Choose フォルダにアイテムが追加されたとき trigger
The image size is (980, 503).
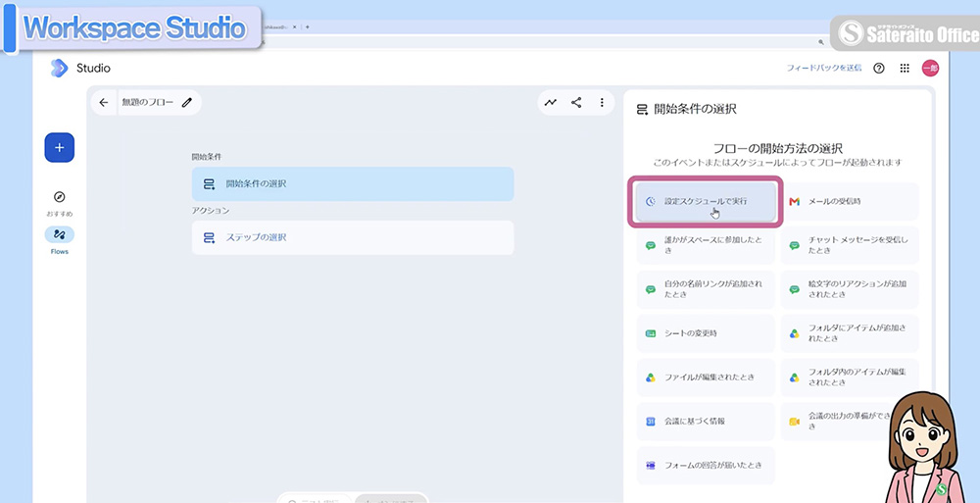tap(850, 333)
